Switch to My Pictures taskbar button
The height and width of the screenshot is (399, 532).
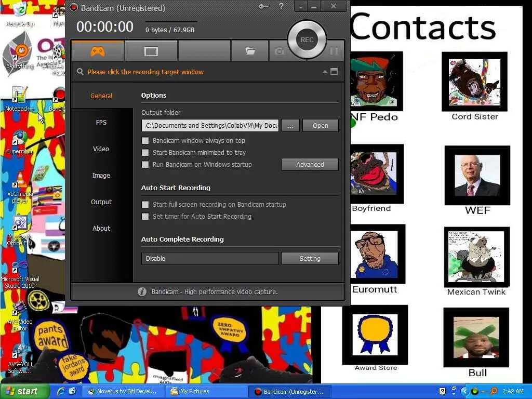coord(206,391)
